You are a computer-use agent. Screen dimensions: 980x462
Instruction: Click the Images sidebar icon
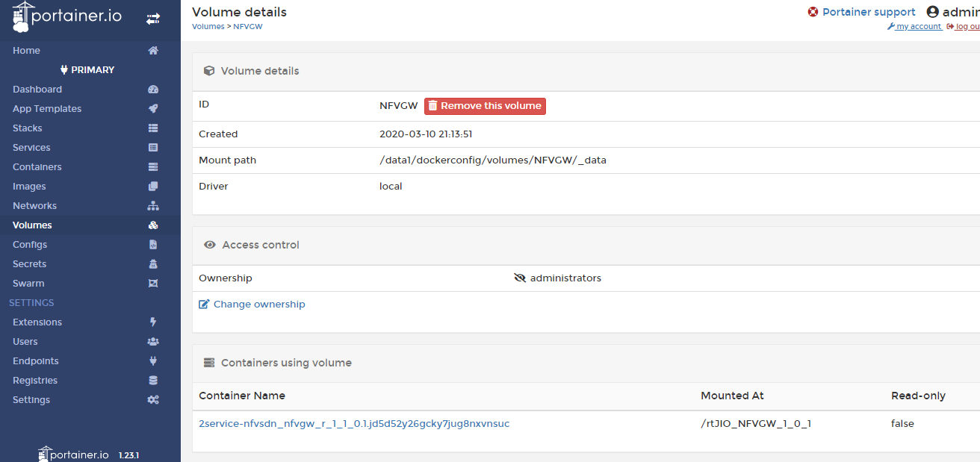153,186
